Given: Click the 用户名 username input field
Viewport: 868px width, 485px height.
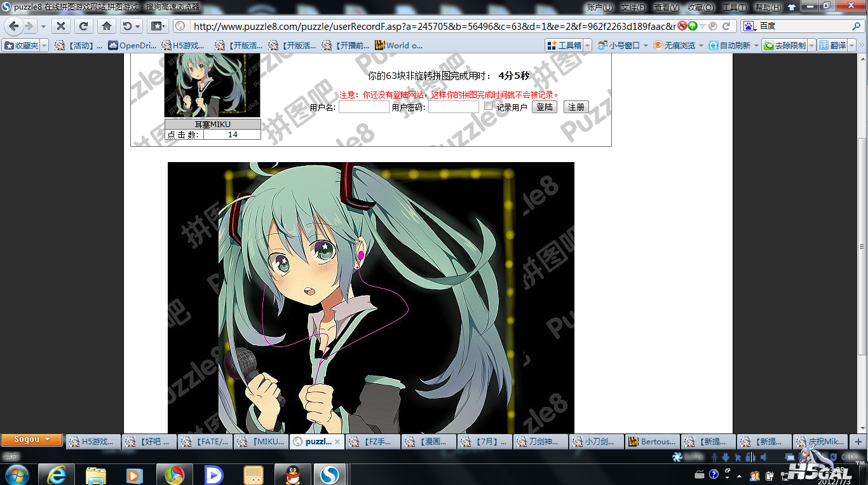Looking at the screenshot, I should click(x=363, y=107).
